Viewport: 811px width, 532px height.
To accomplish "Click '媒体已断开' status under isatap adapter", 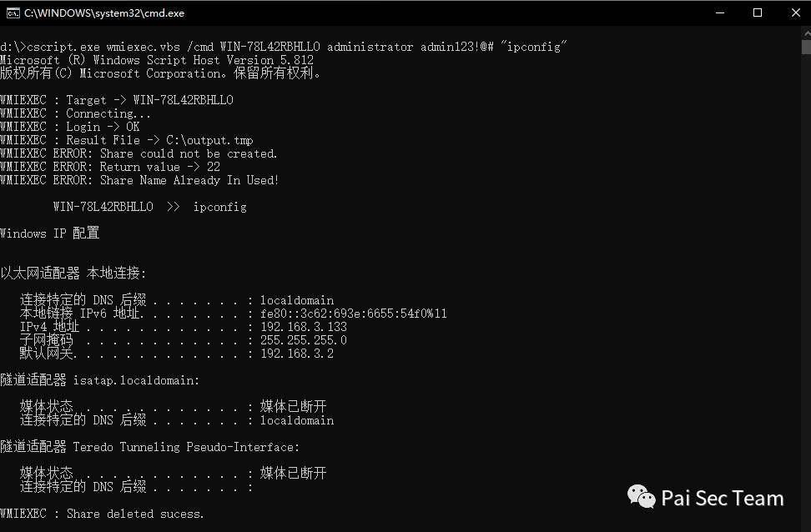I will 293,406.
